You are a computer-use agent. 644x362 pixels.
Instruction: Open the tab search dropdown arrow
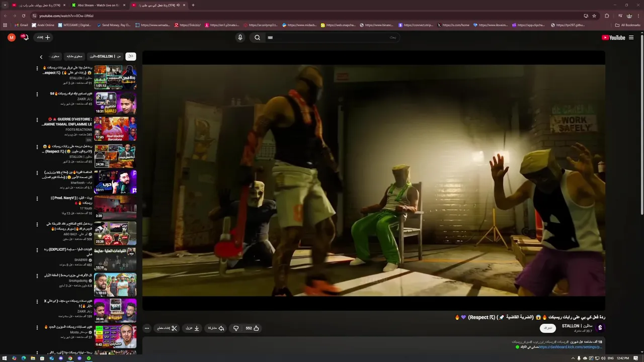(5, 5)
